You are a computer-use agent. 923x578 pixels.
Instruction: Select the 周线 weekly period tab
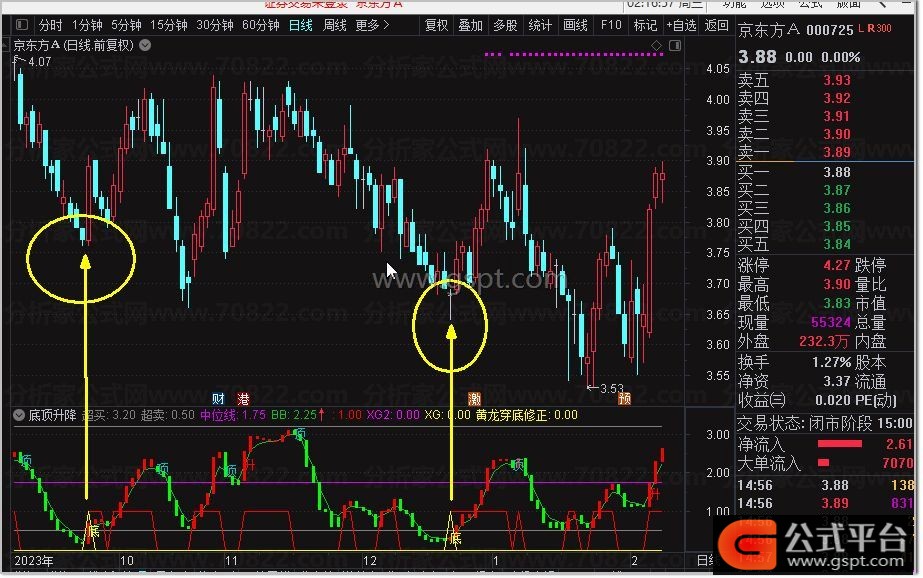click(335, 25)
